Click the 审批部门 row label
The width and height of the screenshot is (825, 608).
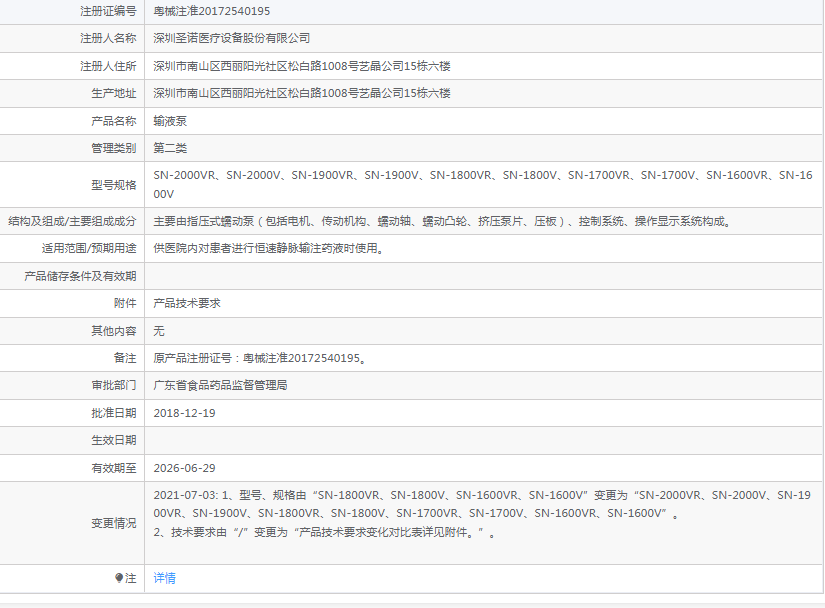click(114, 386)
